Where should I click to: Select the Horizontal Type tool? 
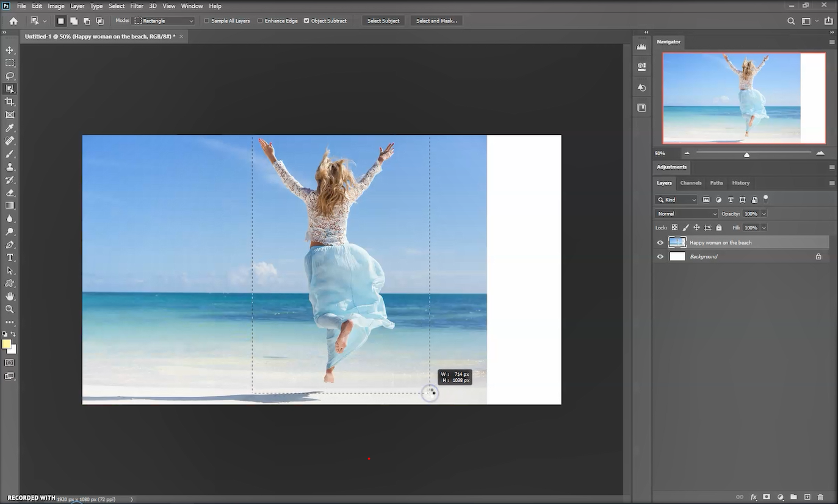click(10, 257)
